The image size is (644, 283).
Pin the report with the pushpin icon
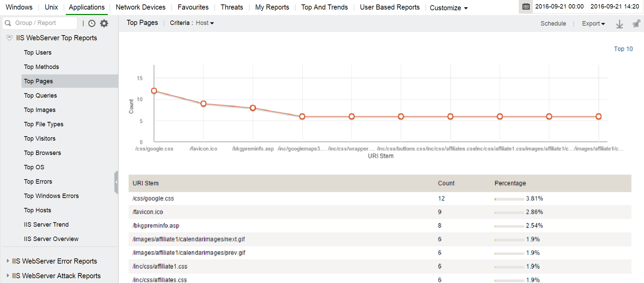pos(636,24)
